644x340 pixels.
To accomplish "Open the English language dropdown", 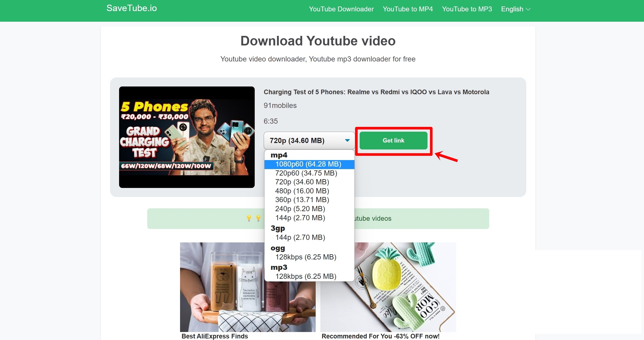I will coord(515,9).
